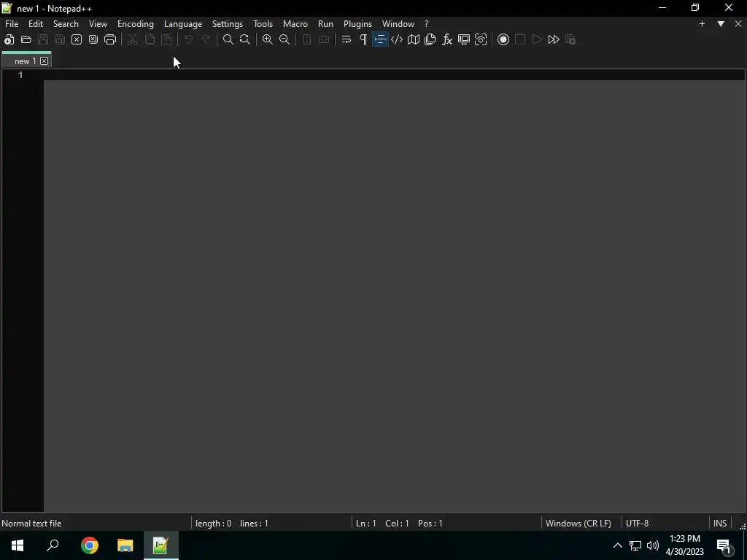
Task: Open the Plugins menu
Action: [x=357, y=24]
